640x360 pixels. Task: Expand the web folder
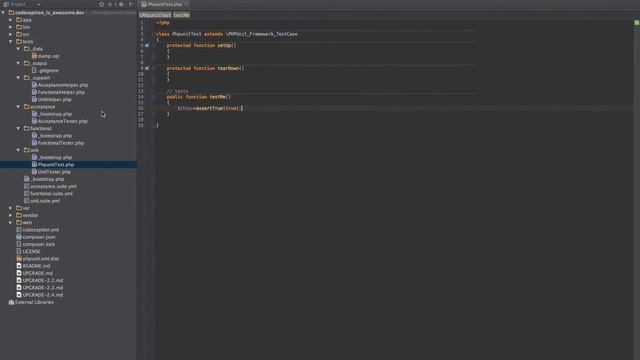[x=11, y=222]
